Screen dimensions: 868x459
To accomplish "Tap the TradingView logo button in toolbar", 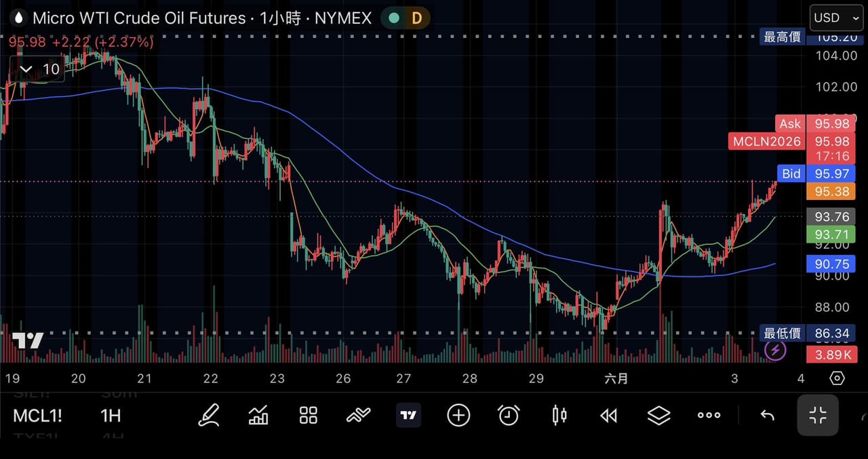I will 408,415.
